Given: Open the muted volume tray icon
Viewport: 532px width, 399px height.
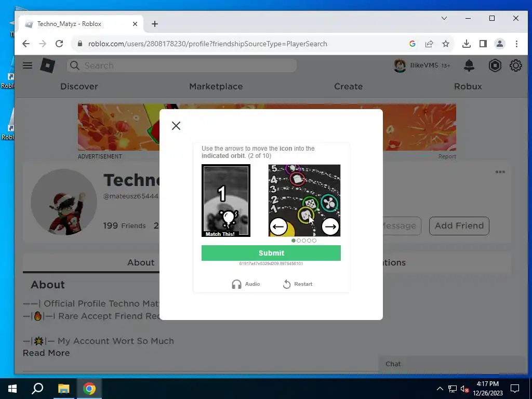Looking at the screenshot, I should tap(465, 389).
